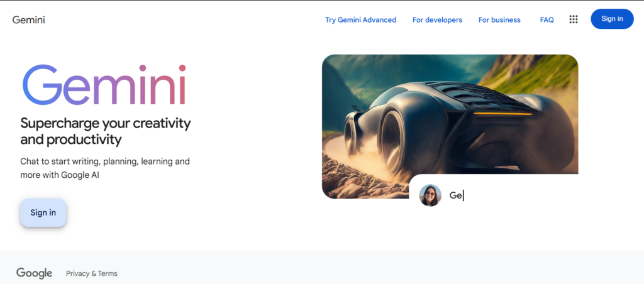This screenshot has width=644, height=284.
Task: Go to the For developers page
Action: (438, 19)
